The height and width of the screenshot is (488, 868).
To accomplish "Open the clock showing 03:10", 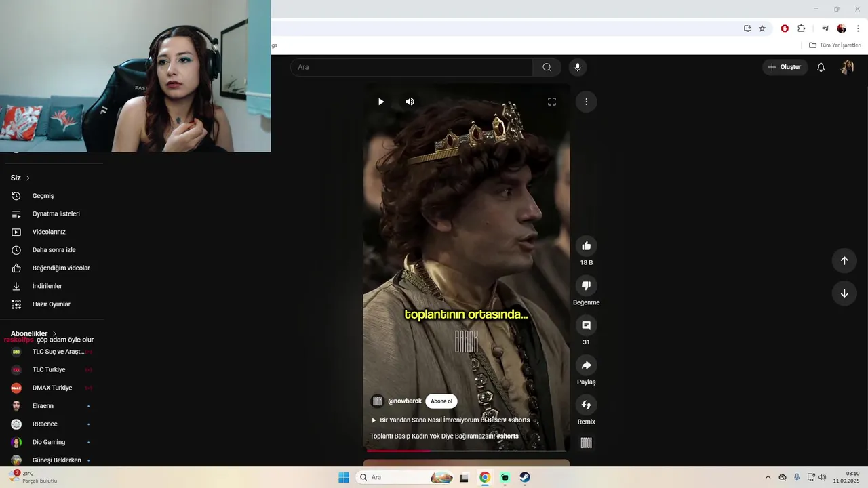I will pyautogui.click(x=847, y=477).
